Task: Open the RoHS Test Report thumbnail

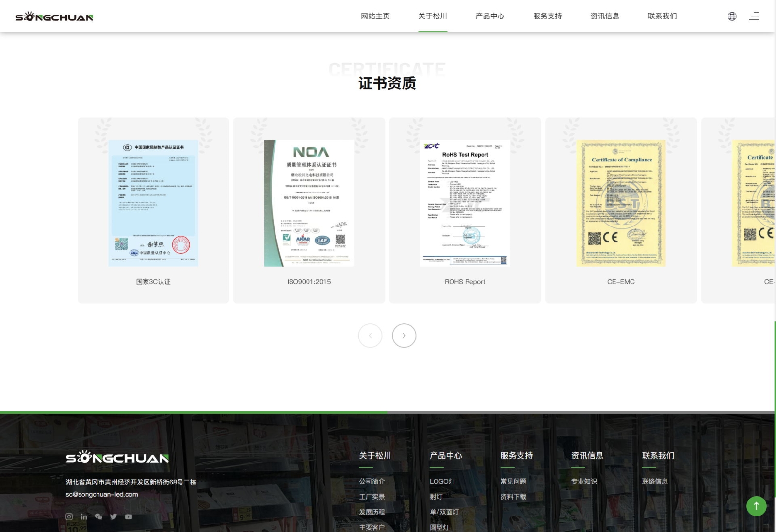Action: point(465,203)
